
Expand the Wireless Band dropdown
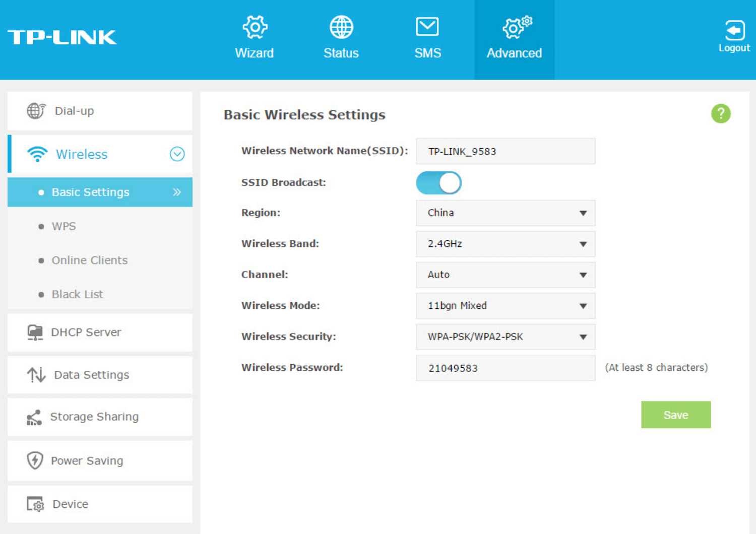[x=506, y=244]
